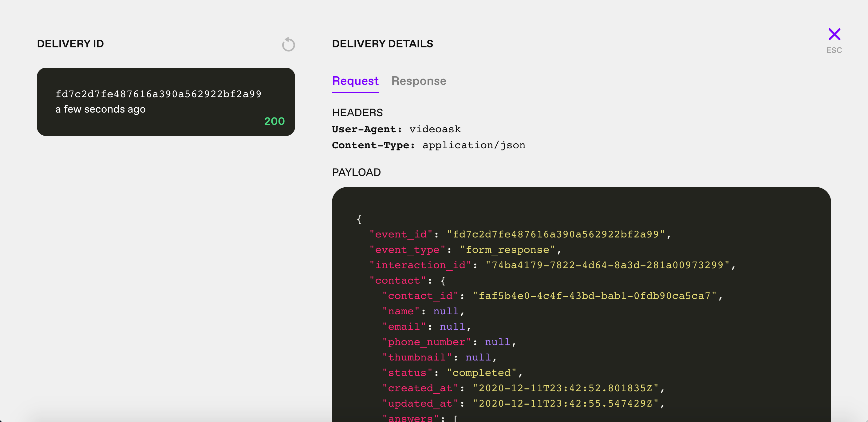
Task: Click the videoask User-Agent value
Action: (x=435, y=129)
